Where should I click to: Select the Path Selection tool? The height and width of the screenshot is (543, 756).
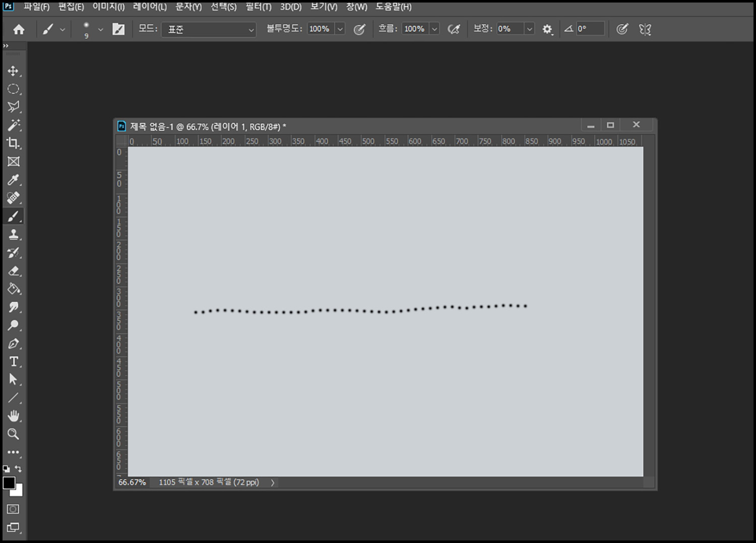click(13, 379)
